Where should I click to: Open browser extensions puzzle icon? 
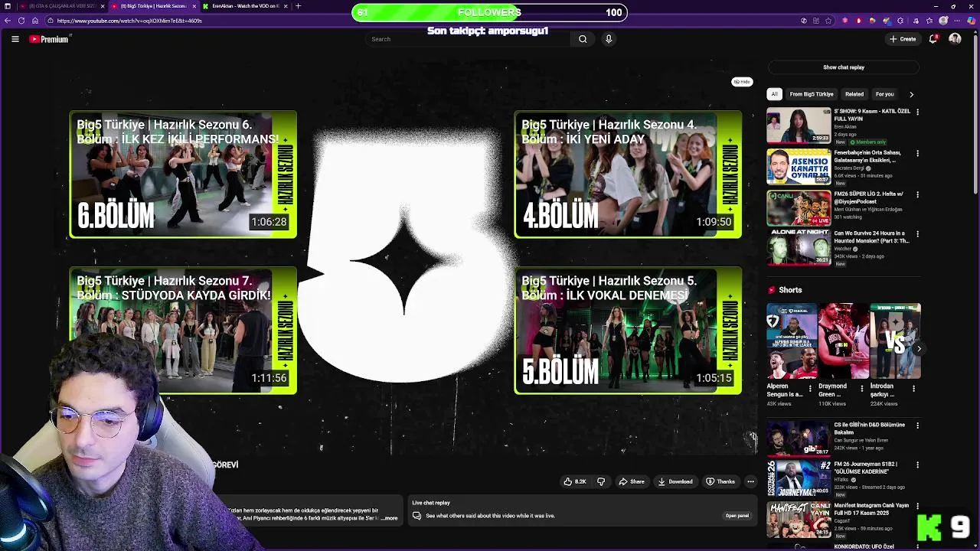(x=900, y=21)
